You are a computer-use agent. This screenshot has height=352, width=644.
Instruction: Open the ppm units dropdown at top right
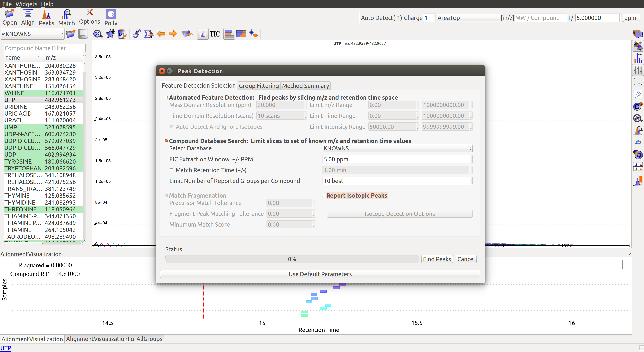631,18
